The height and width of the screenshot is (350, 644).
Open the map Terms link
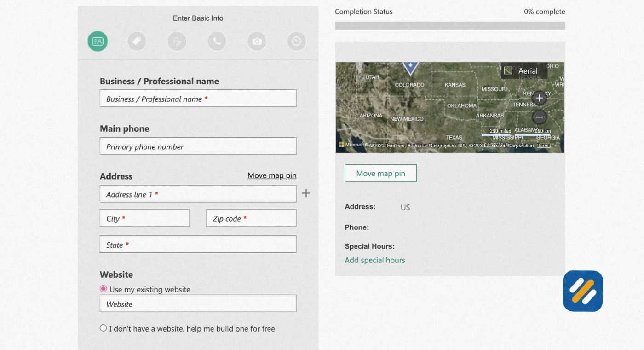point(544,146)
